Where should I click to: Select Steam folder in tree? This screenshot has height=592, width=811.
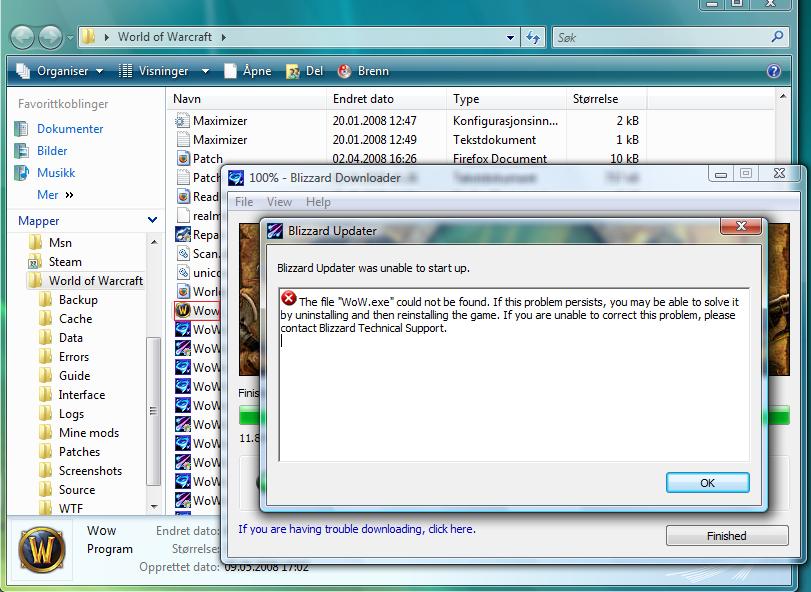(65, 262)
